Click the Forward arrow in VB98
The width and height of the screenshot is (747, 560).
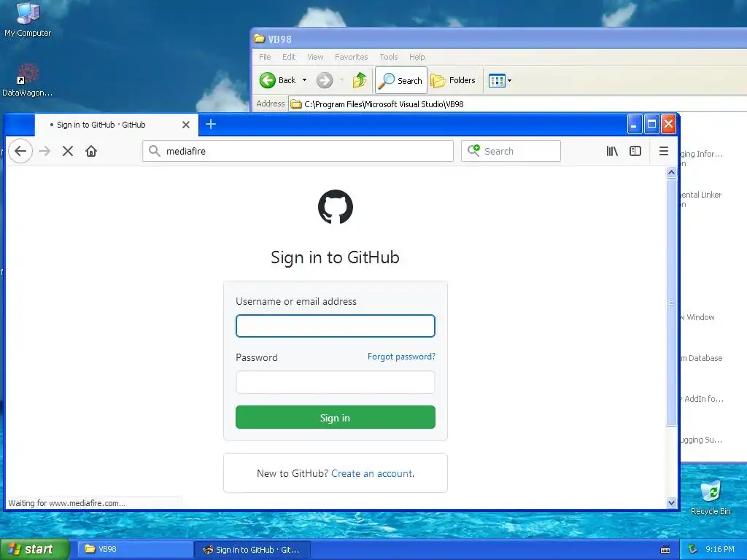[x=325, y=80]
